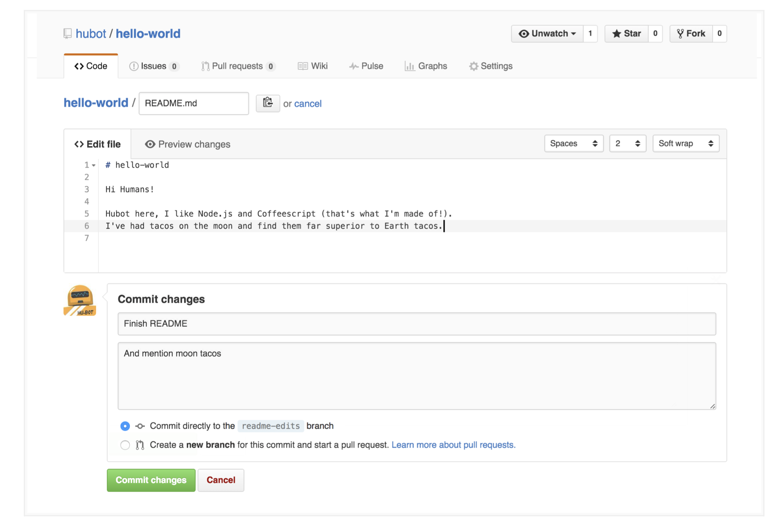Open the Spaces indent mode dropdown
The height and width of the screenshot is (532, 782).
[x=574, y=143]
